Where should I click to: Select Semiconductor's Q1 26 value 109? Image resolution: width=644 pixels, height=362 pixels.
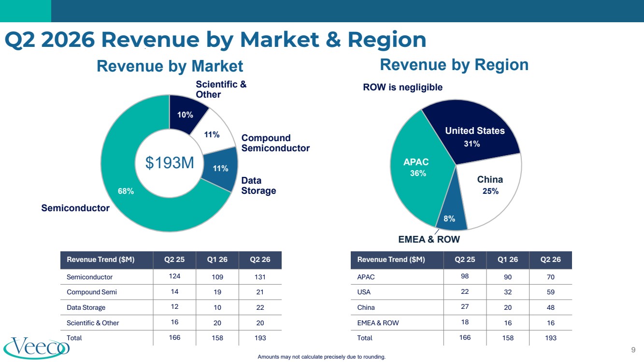[x=217, y=277]
